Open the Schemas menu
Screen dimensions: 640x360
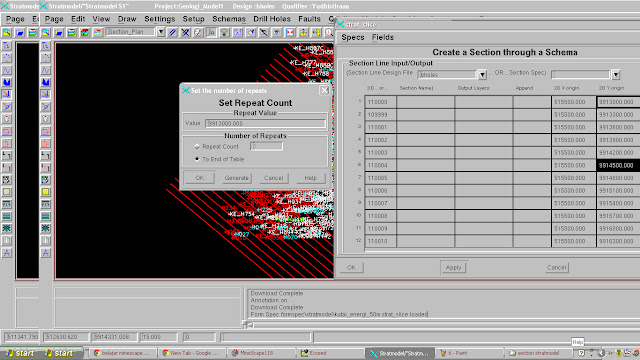click(x=229, y=19)
